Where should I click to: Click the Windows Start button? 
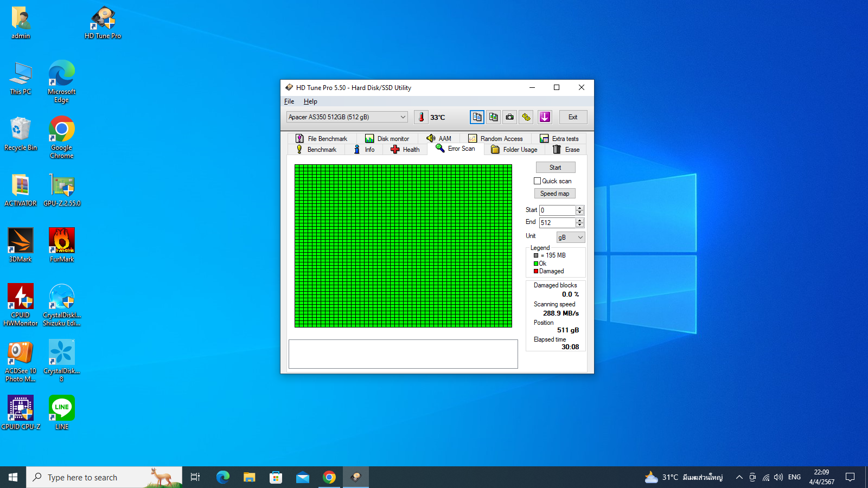click(x=13, y=477)
